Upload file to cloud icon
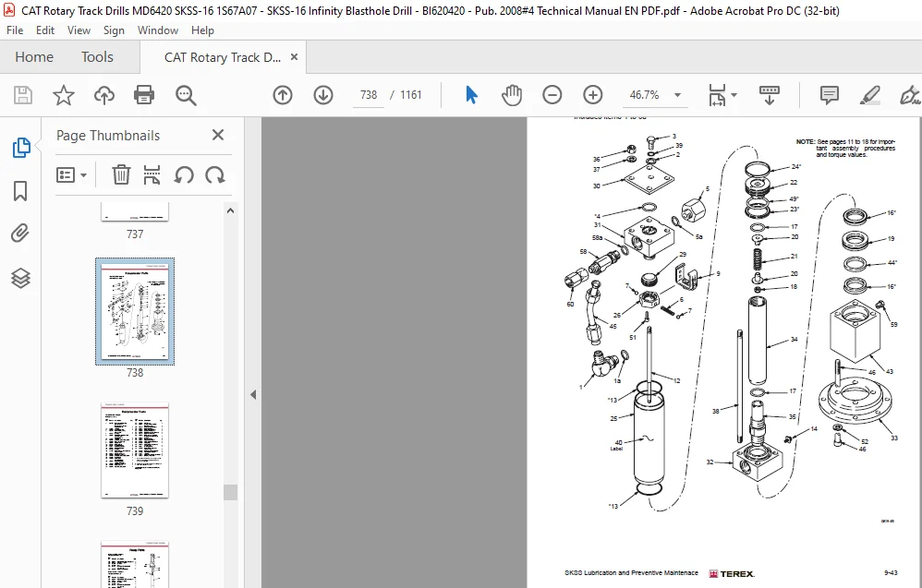 pos(104,94)
